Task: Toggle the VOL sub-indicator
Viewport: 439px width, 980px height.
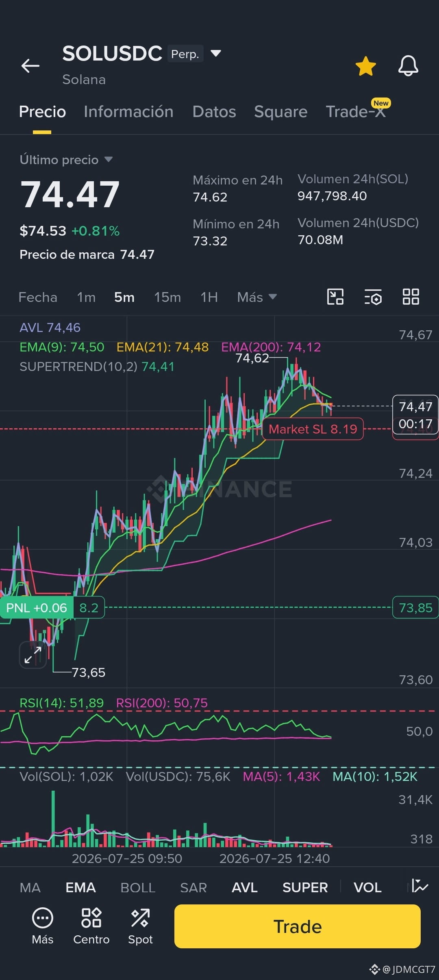Action: pyautogui.click(x=367, y=887)
